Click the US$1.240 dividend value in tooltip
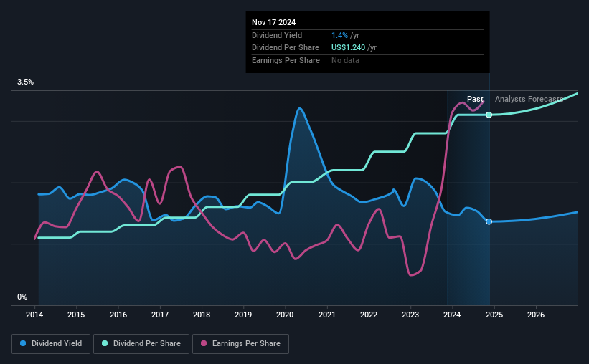 click(348, 48)
